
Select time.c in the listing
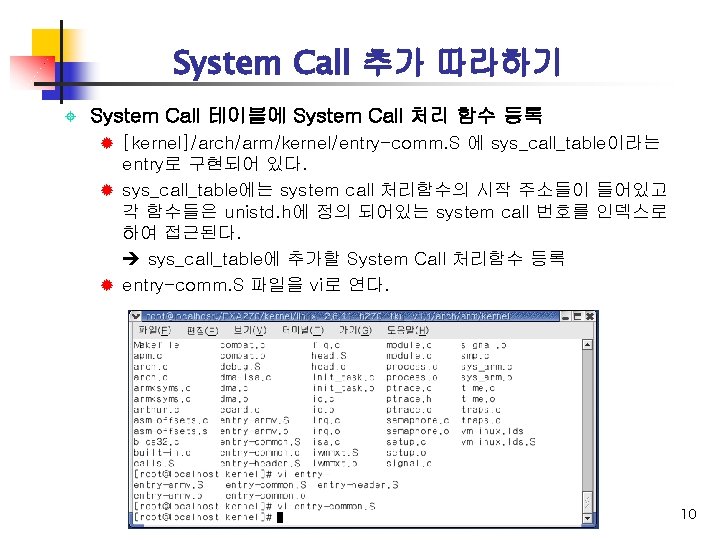coord(478,388)
